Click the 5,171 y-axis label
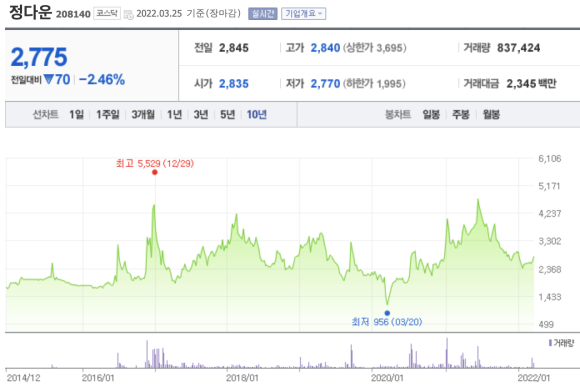Viewport: 580px width, 392px height. tap(550, 186)
